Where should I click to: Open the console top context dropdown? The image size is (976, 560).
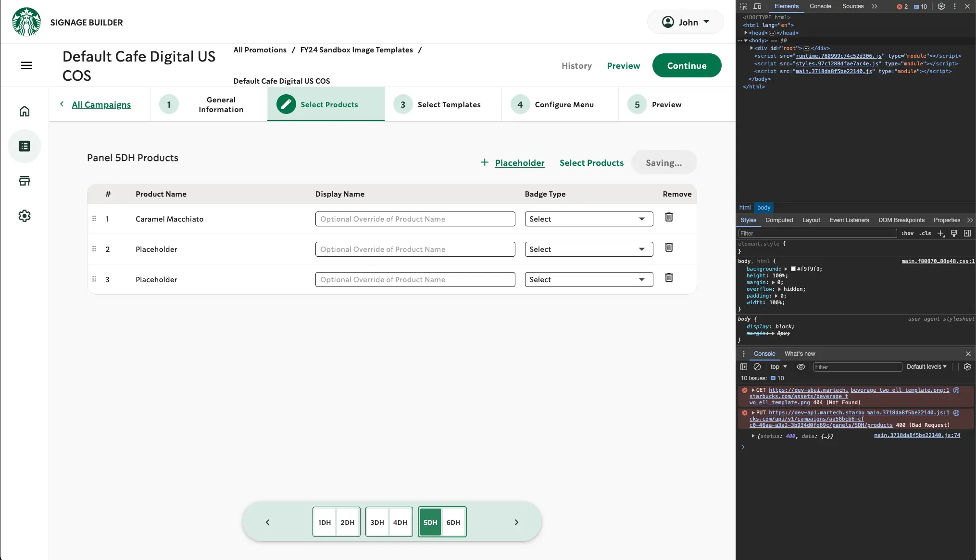pos(778,367)
